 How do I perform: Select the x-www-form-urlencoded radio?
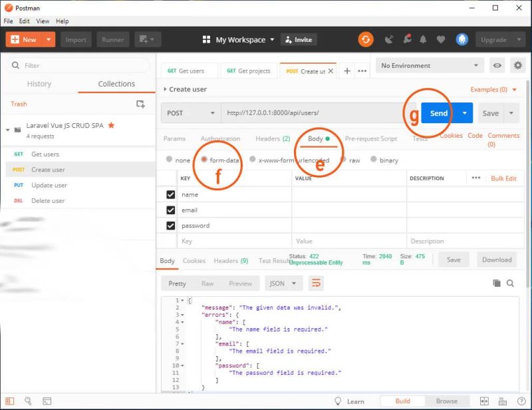(x=253, y=159)
